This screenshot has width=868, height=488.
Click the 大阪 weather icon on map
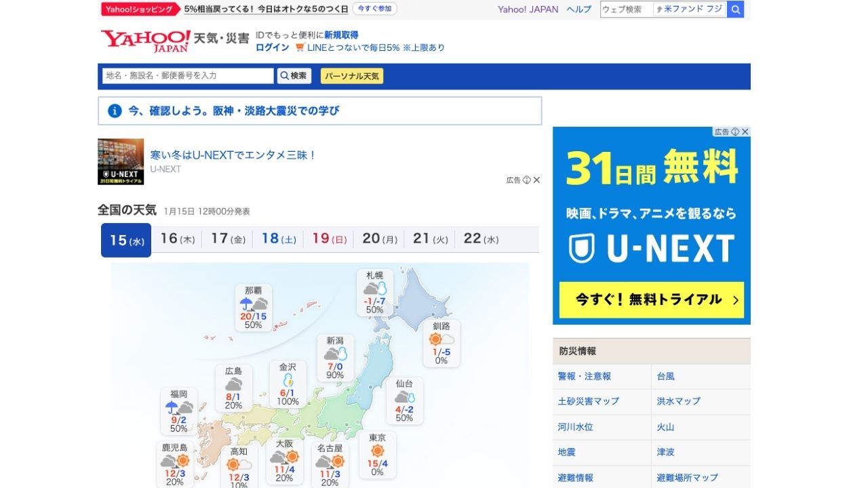pyautogui.click(x=284, y=457)
